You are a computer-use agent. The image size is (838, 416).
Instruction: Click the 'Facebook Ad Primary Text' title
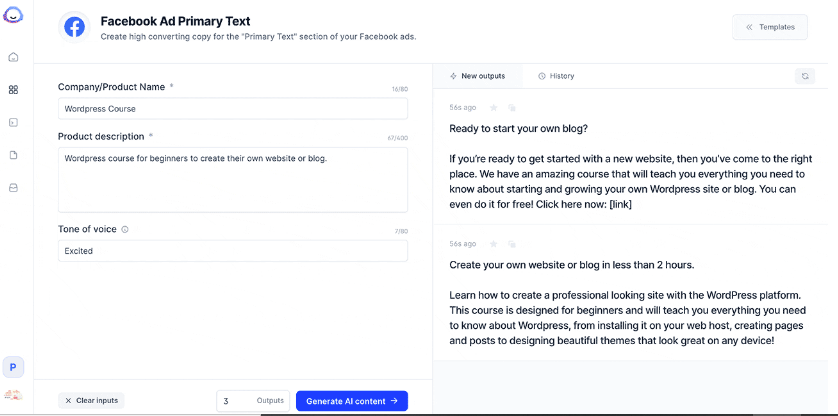coord(175,22)
